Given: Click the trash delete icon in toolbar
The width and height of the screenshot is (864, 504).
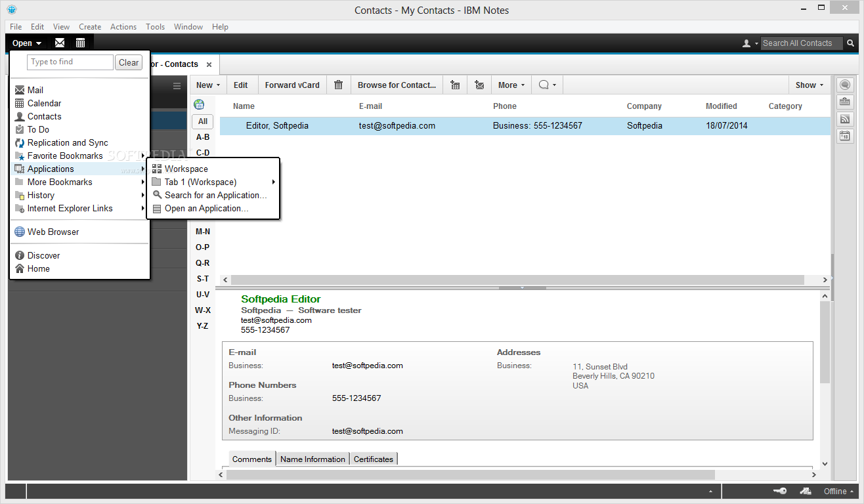Looking at the screenshot, I should click(x=338, y=85).
